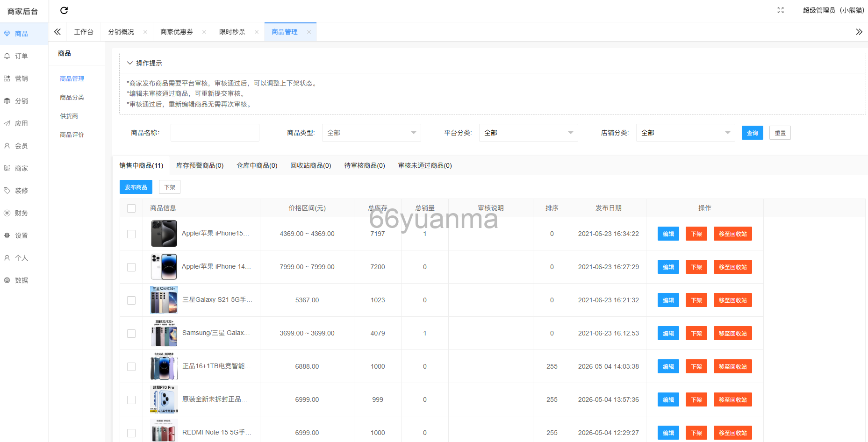Open 设置 in the left sidebar
Screen dimensions: 868x442
(x=24, y=235)
